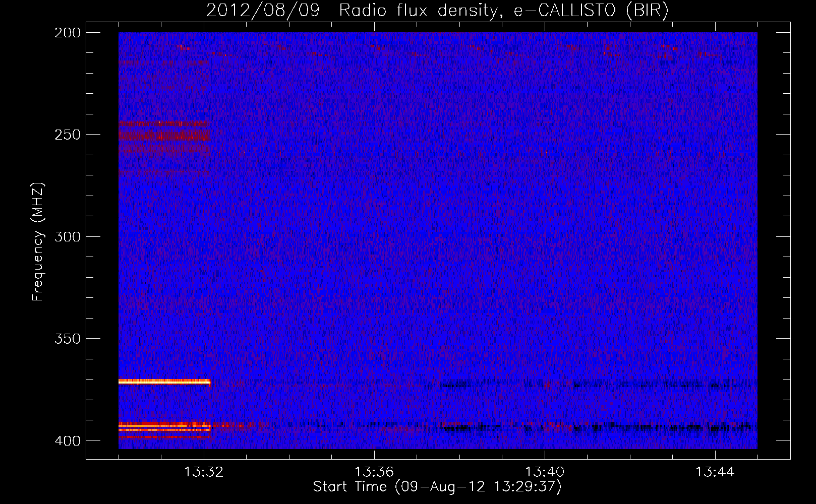This screenshot has width=816, height=504.
Task: Click the 13:32 time tick label
Action: (x=204, y=472)
